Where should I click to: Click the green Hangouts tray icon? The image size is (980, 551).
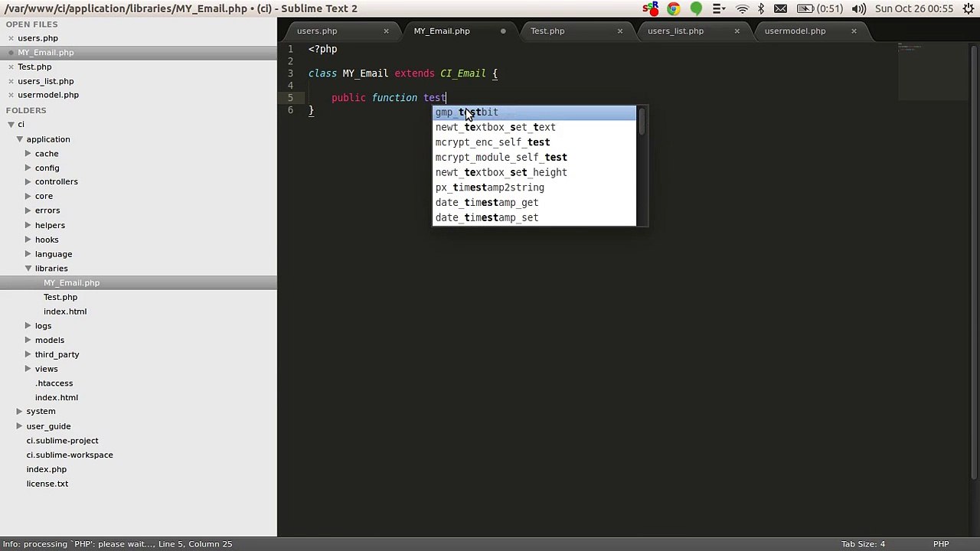[x=696, y=8]
